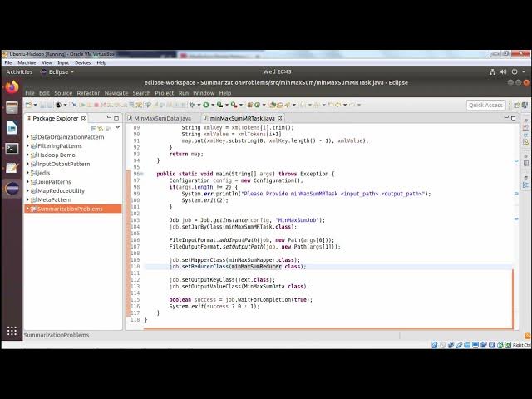
Task: Open Eclipse app menu in top bar
Action: tap(57, 72)
